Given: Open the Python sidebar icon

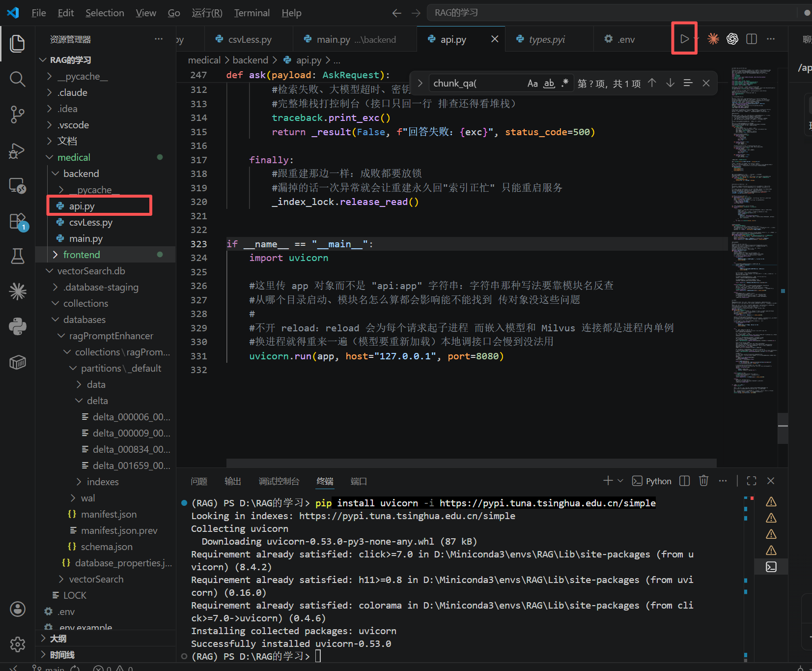Looking at the screenshot, I should point(18,326).
